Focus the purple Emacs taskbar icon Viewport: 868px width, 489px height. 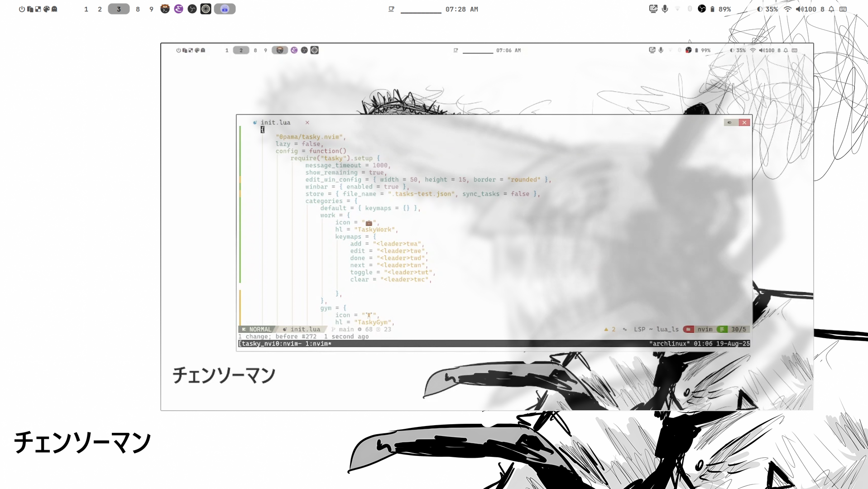[x=178, y=9]
